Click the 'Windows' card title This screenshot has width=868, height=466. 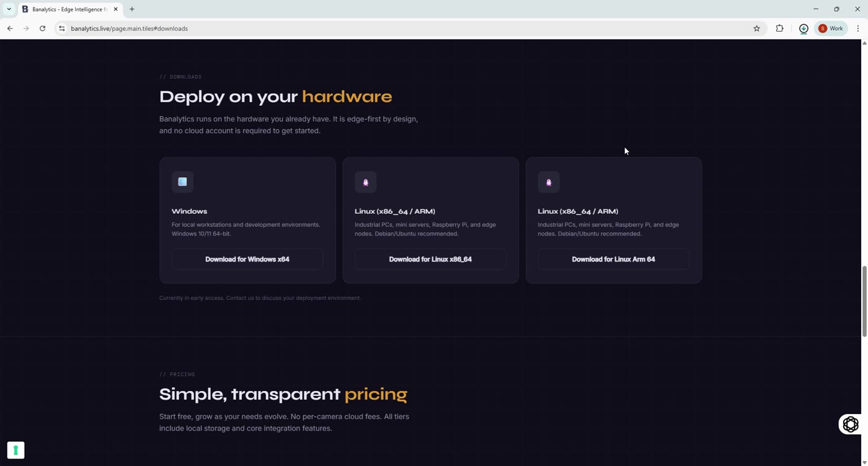[x=189, y=211]
